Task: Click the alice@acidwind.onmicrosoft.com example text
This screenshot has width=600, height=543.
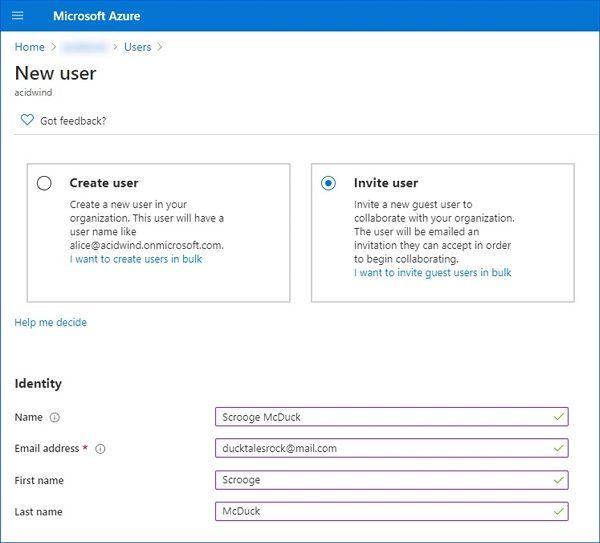Action: coord(147,245)
